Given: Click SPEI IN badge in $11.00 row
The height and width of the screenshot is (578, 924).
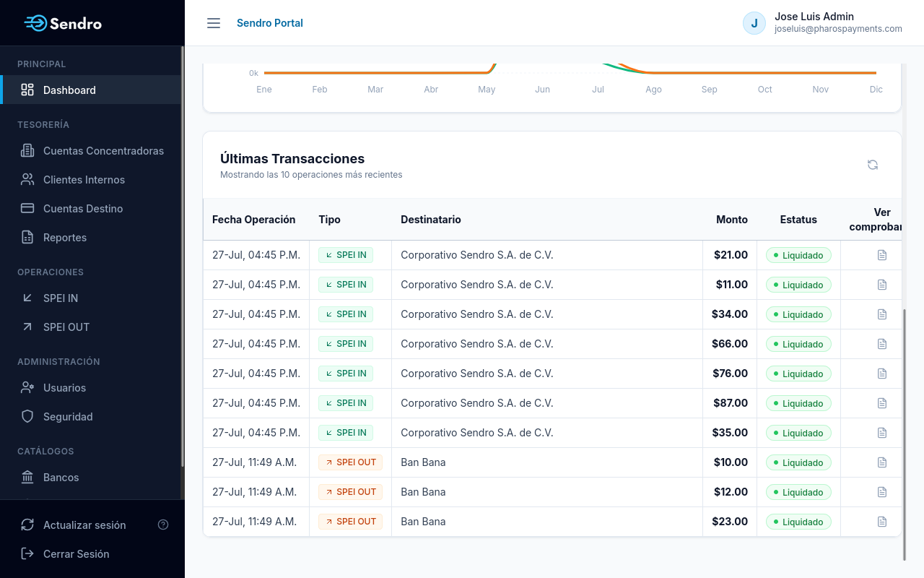Looking at the screenshot, I should [346, 285].
